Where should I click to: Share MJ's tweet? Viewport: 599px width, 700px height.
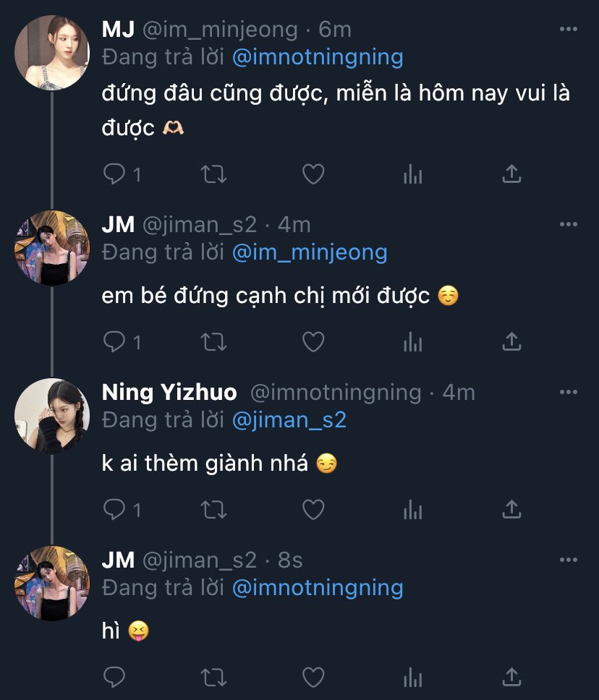pos(511,174)
